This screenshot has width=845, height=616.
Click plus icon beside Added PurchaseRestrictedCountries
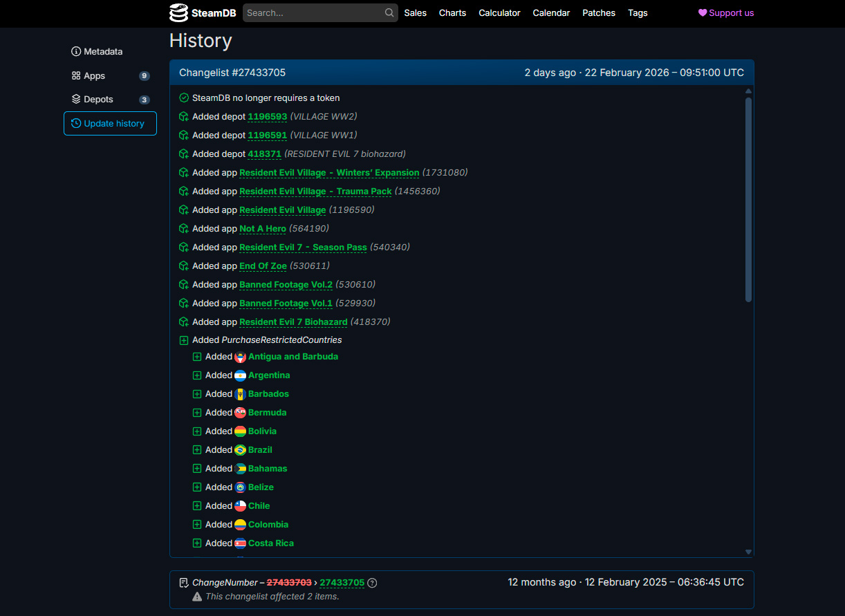click(184, 340)
